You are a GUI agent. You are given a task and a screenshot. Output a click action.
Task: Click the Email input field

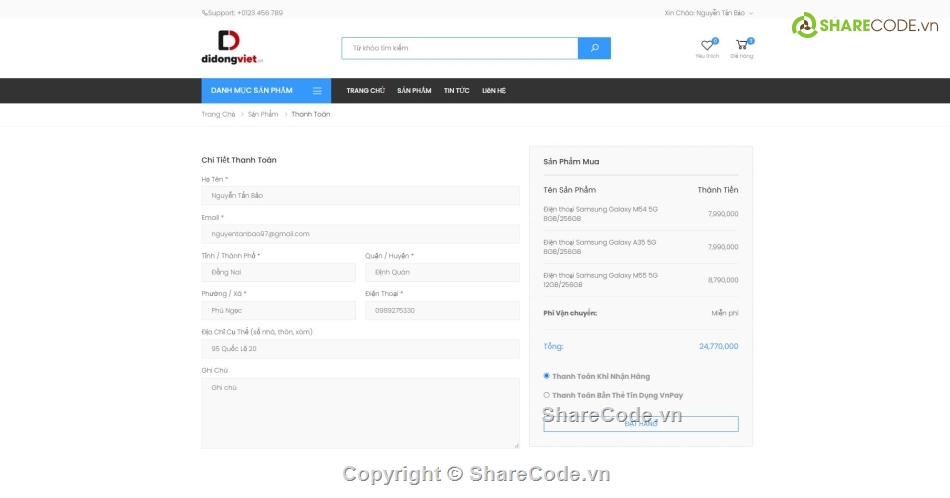pos(360,234)
